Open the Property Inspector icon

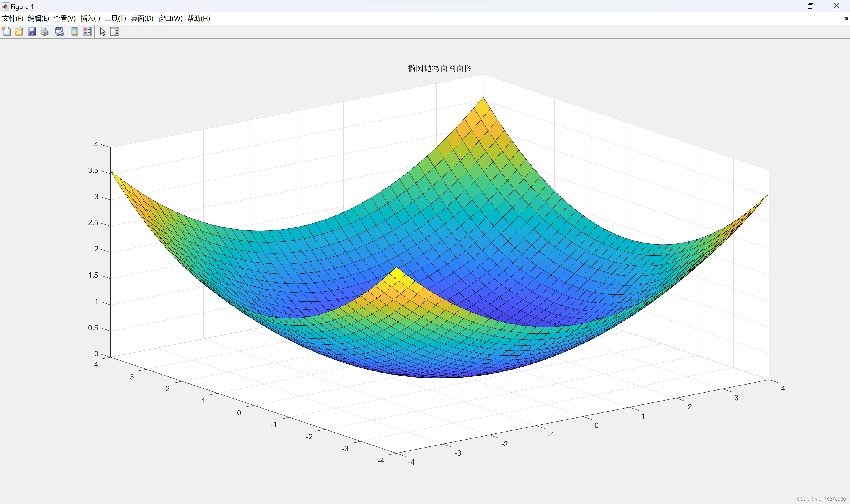tap(115, 32)
